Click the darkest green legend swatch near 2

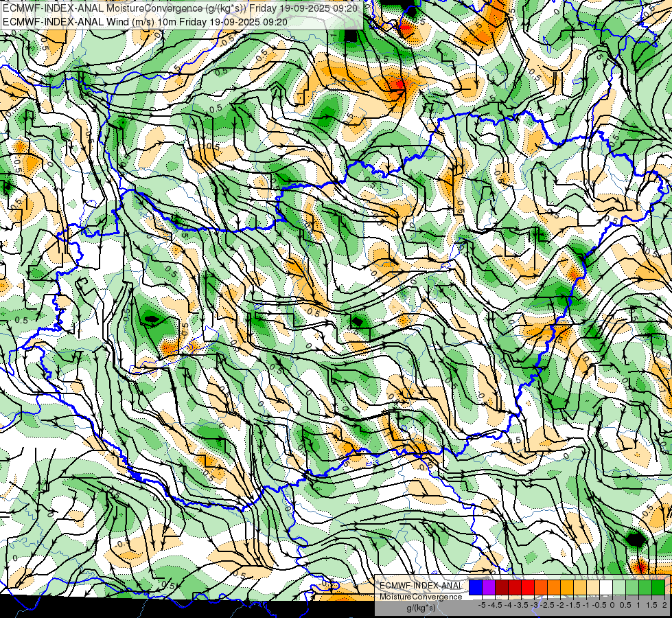658,587
